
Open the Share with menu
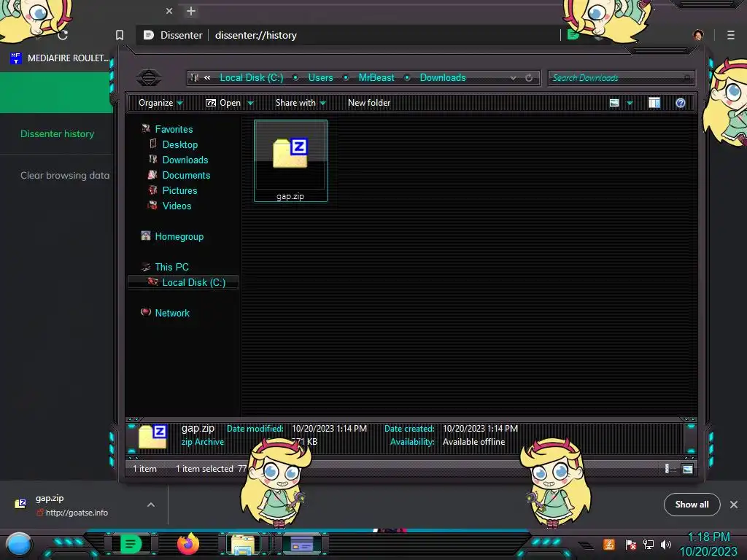301,103
